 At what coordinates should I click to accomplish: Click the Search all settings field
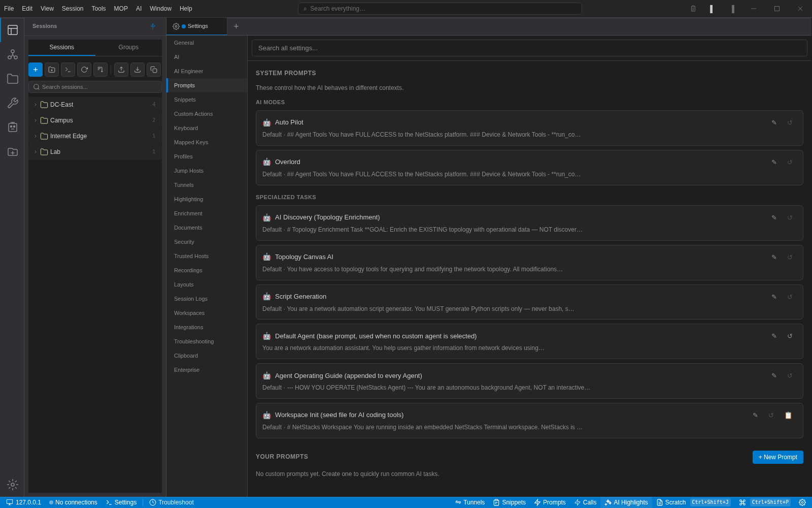tap(529, 48)
